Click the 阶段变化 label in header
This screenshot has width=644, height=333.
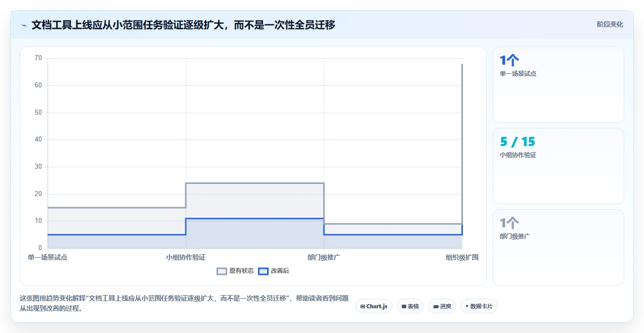coord(610,24)
